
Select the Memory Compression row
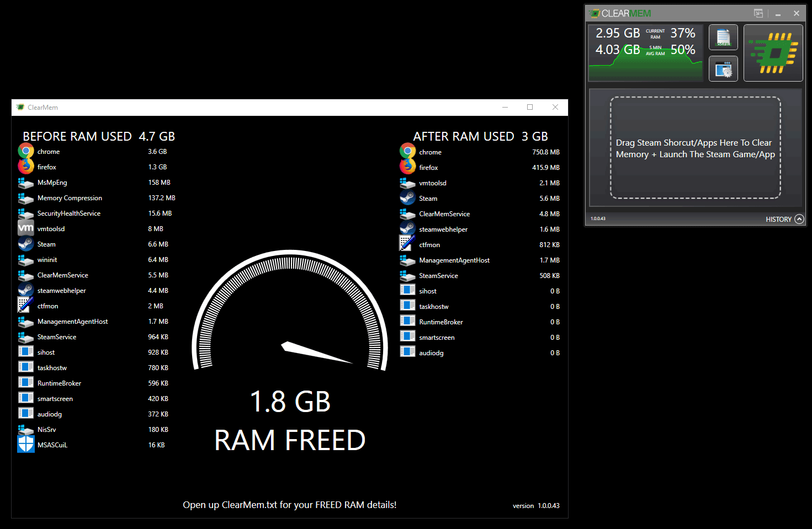(x=70, y=198)
